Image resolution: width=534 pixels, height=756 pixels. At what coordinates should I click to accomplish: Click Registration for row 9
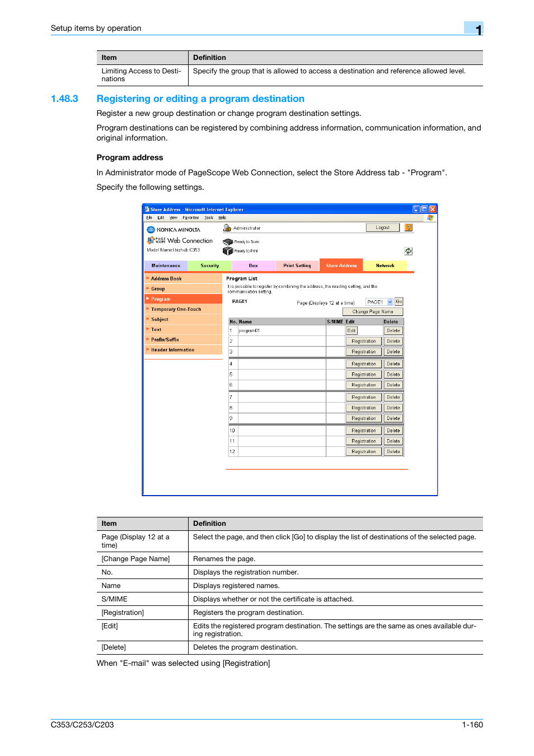click(364, 419)
